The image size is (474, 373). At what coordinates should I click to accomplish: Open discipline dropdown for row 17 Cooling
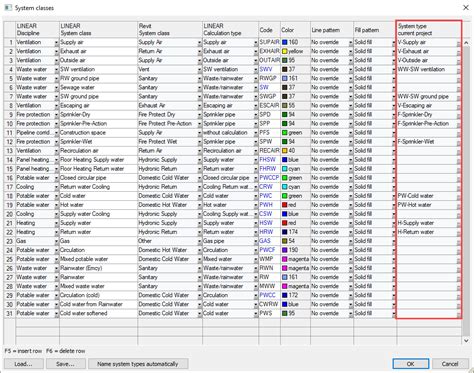pyautogui.click(x=56, y=187)
